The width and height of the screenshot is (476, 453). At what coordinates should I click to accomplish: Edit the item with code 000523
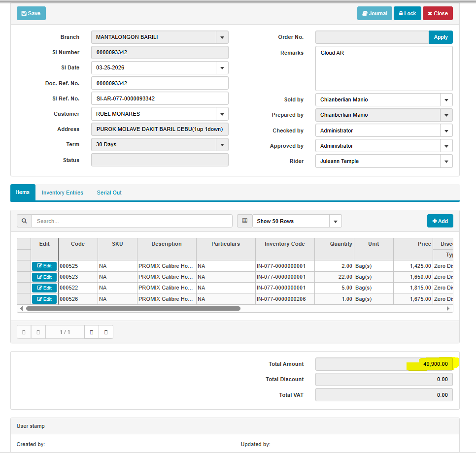44,277
